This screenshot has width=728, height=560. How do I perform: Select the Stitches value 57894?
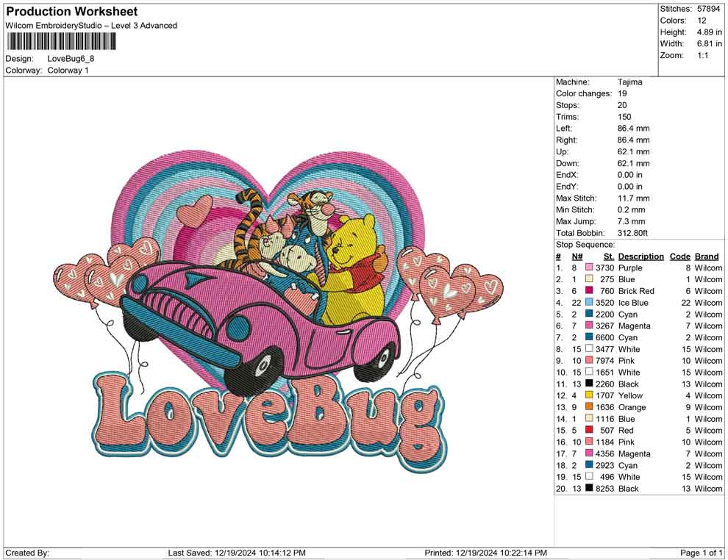pyautogui.click(x=708, y=9)
